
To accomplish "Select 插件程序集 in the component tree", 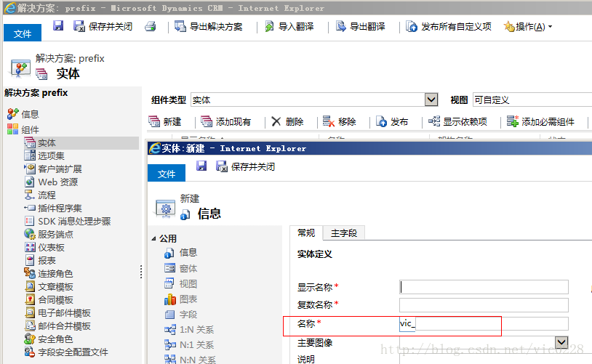I will [53, 208].
